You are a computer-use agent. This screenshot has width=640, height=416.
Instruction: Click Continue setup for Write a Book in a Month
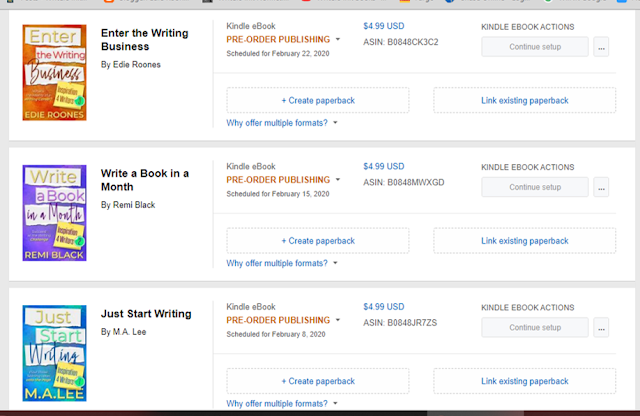tap(534, 187)
